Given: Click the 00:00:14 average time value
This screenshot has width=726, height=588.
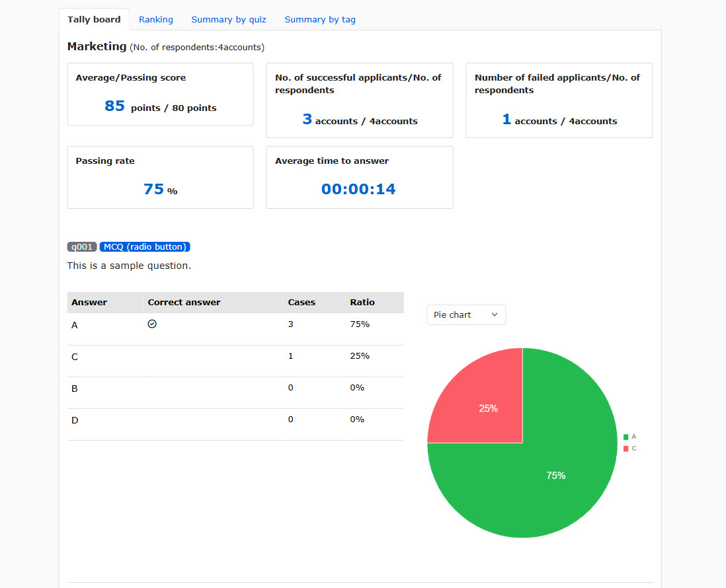Looking at the screenshot, I should click(358, 190).
